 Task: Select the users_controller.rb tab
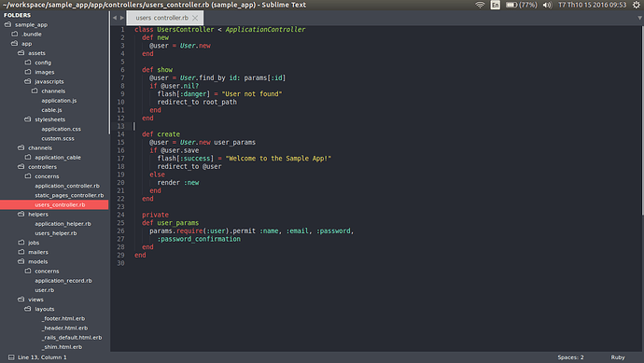coord(161,18)
